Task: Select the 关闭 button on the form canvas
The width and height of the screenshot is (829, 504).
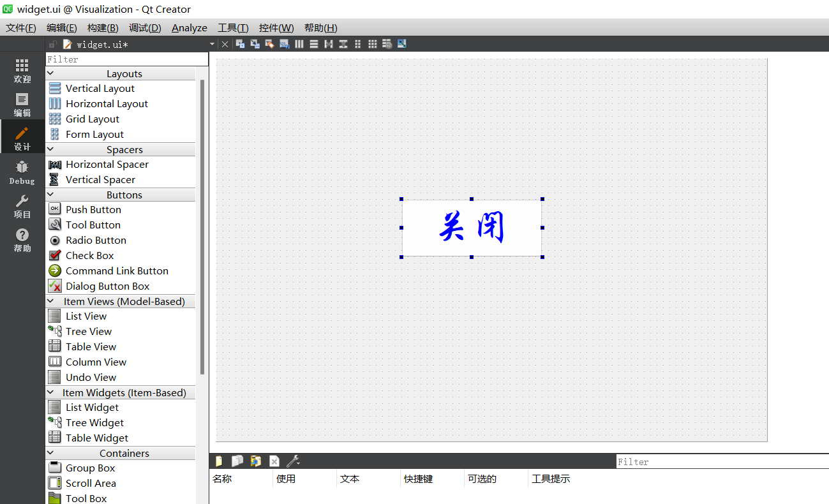Action: pyautogui.click(x=472, y=228)
